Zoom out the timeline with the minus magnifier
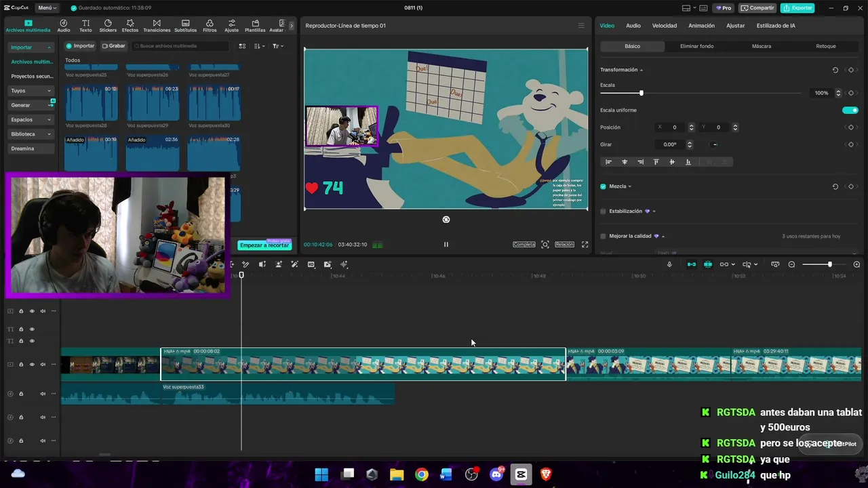The image size is (868, 488). pyautogui.click(x=791, y=264)
